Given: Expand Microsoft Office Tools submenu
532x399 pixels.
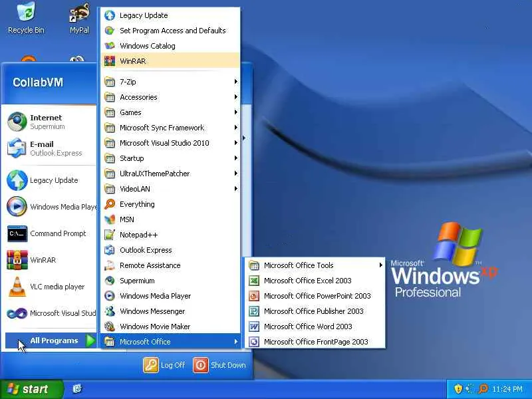Looking at the screenshot, I should point(315,265).
